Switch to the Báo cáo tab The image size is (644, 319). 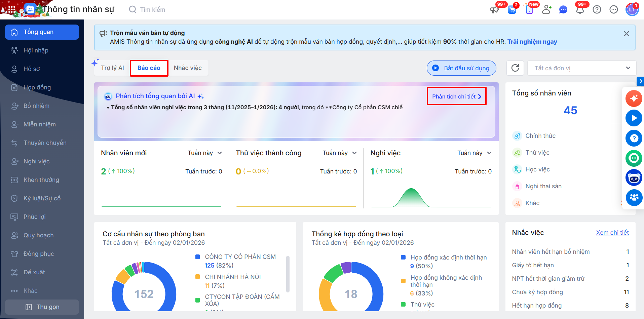149,68
